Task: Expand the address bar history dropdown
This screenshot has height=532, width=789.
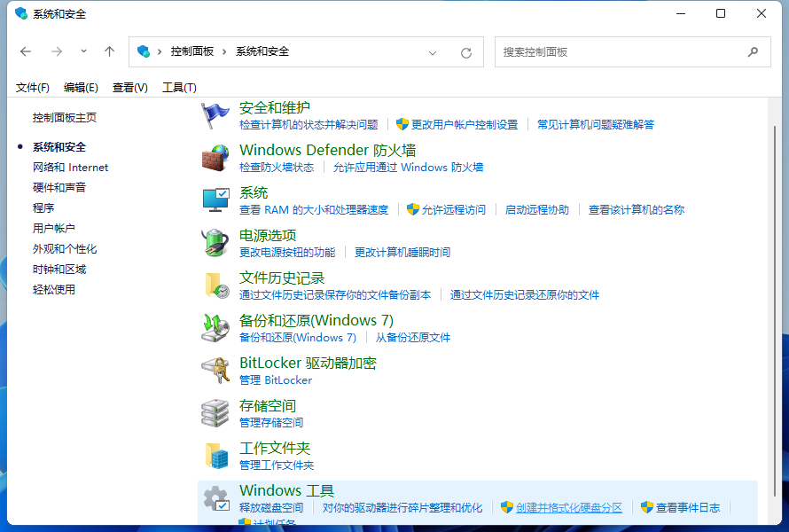Action: tap(433, 53)
